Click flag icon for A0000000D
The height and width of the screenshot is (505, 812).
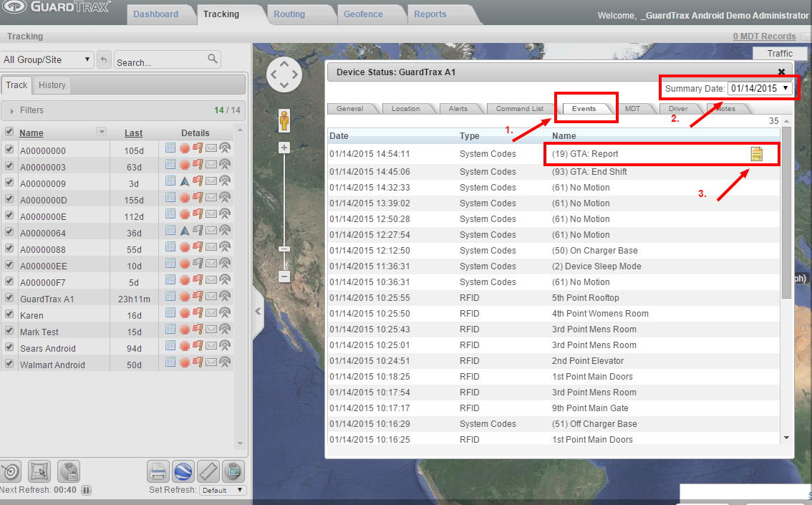click(198, 197)
